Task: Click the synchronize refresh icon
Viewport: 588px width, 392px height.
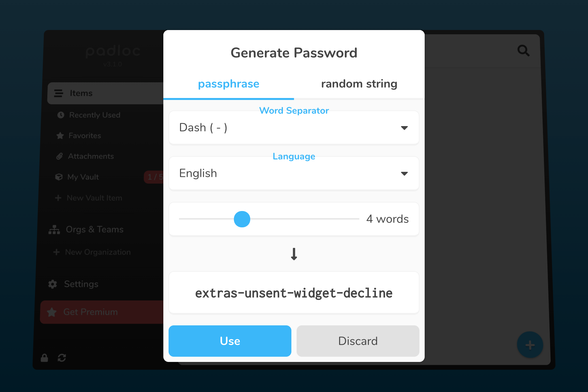Action: (62, 358)
